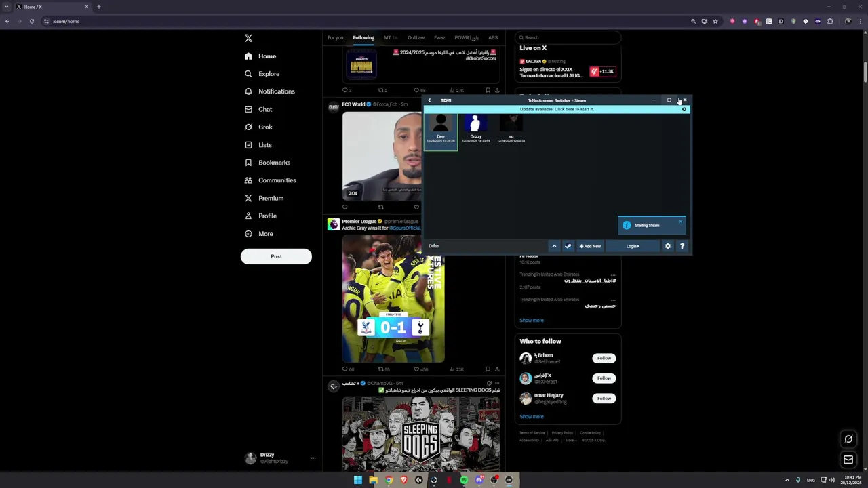The height and width of the screenshot is (488, 868).
Task: Switch to Following tab
Action: (x=363, y=37)
